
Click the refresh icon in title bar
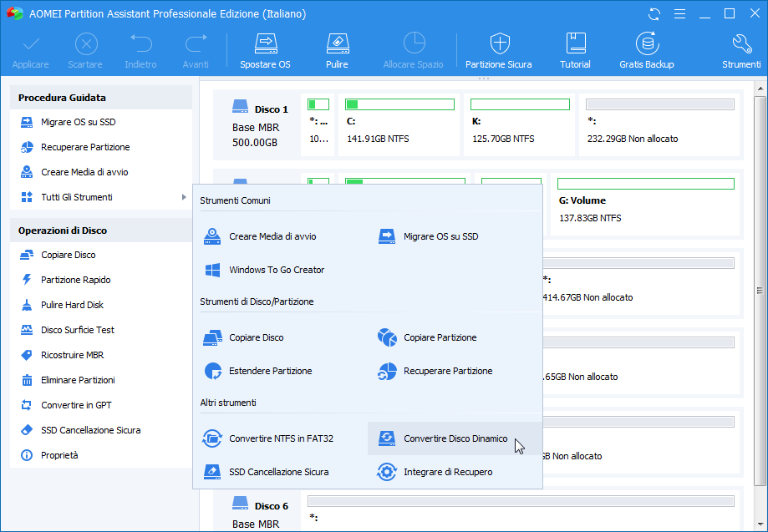tap(654, 13)
